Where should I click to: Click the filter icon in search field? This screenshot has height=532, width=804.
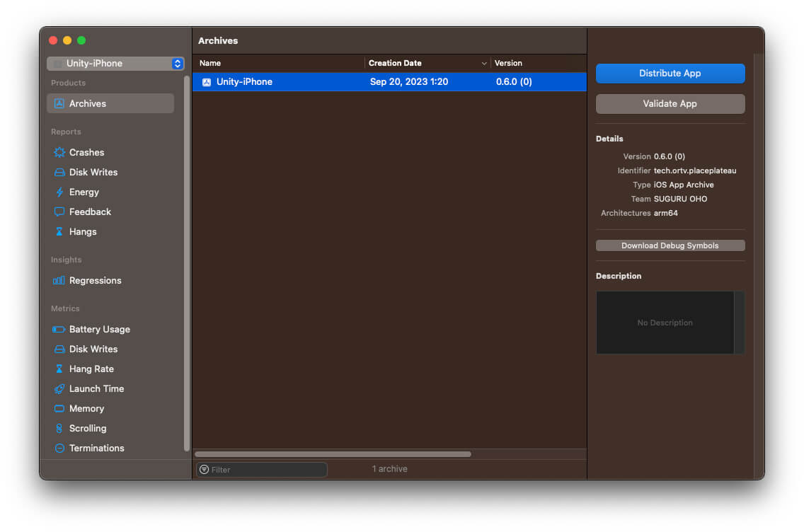(204, 470)
